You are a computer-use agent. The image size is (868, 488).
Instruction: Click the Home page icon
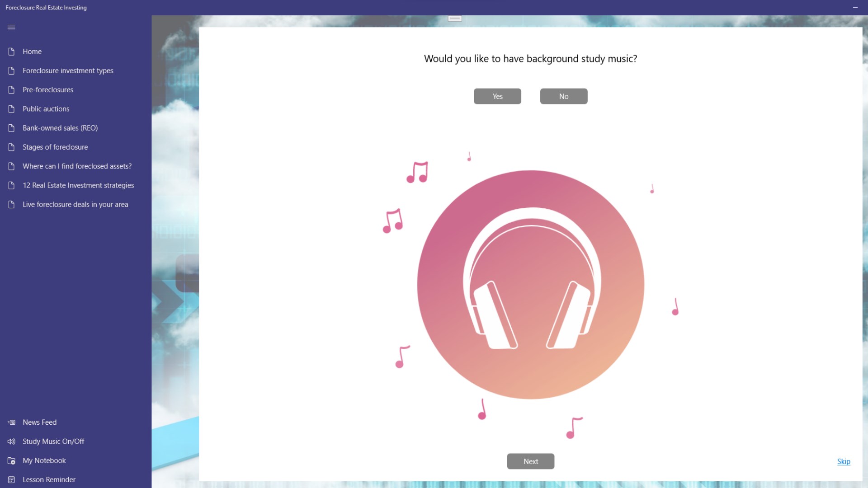click(11, 52)
